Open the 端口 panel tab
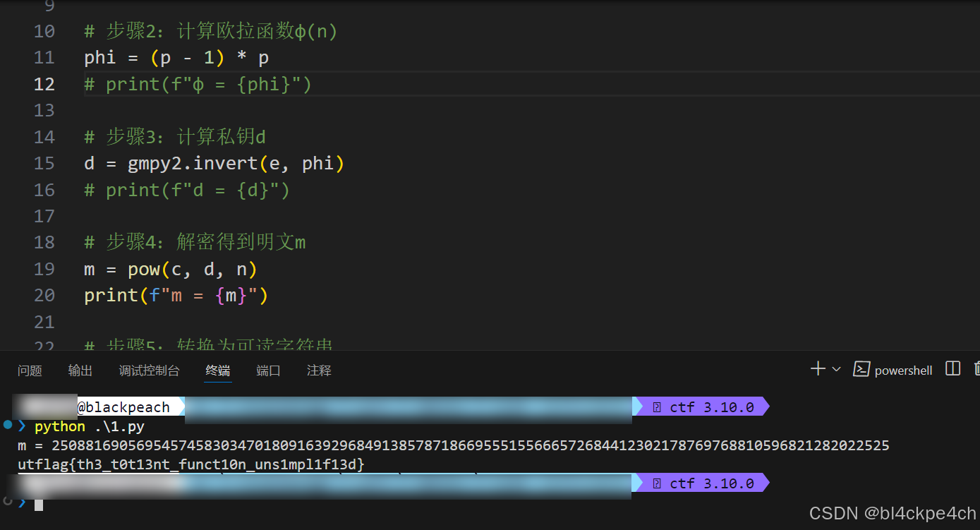 [x=268, y=370]
